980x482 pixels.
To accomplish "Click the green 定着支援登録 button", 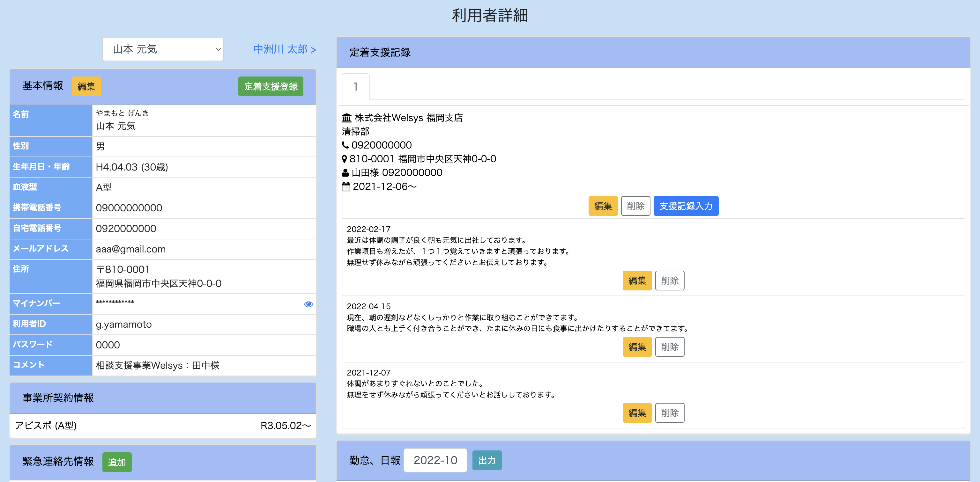I will point(271,86).
